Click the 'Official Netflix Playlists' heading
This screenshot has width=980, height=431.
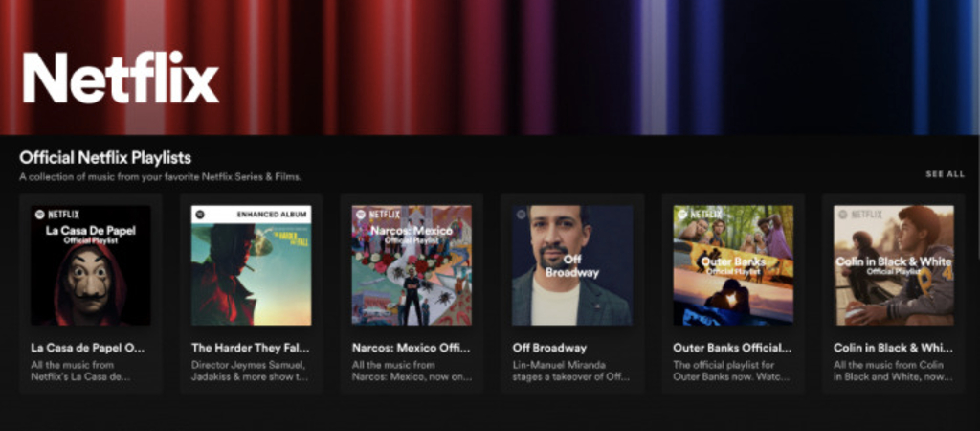105,157
